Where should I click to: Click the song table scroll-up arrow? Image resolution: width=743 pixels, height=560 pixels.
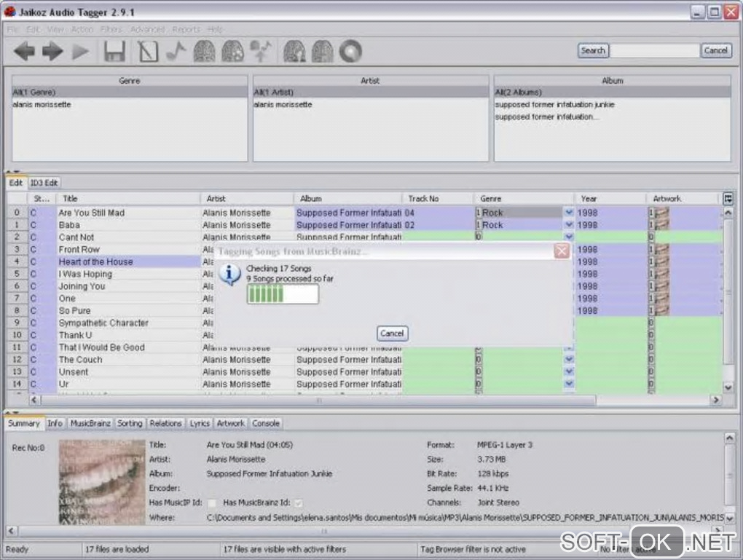click(728, 213)
